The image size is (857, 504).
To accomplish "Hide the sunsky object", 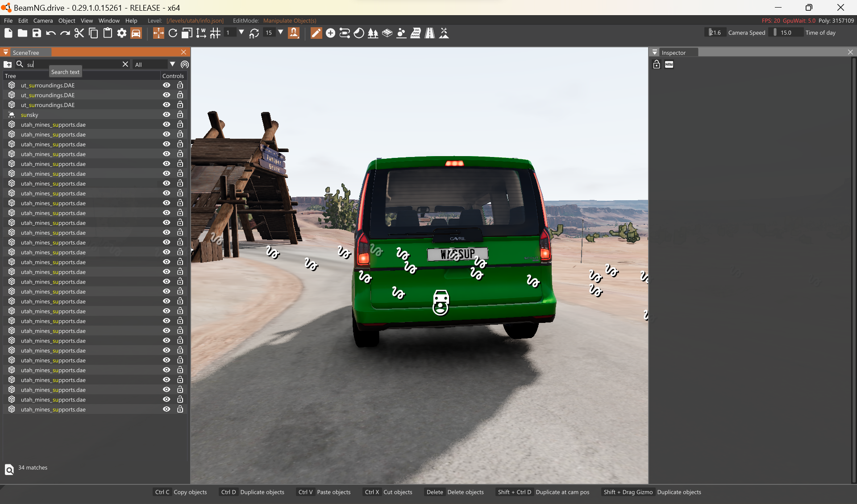I will pos(166,115).
